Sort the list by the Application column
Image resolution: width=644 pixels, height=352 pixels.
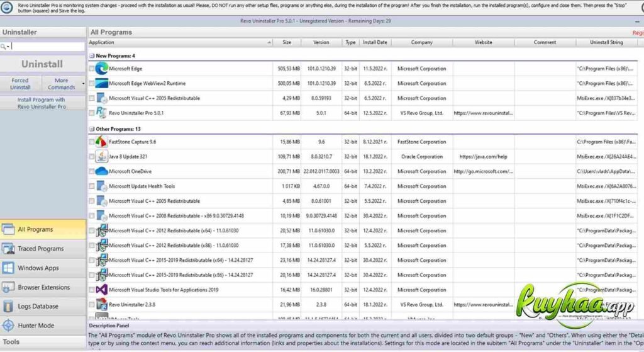tap(180, 42)
